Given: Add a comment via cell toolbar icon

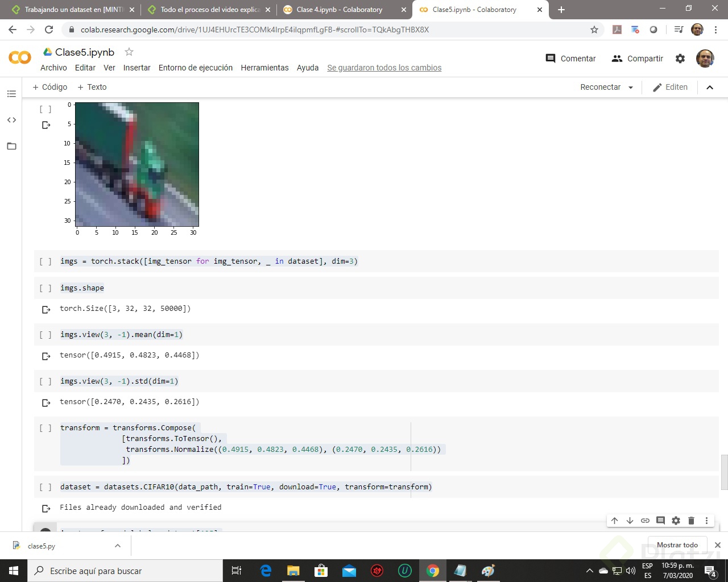Looking at the screenshot, I should click(x=660, y=521).
